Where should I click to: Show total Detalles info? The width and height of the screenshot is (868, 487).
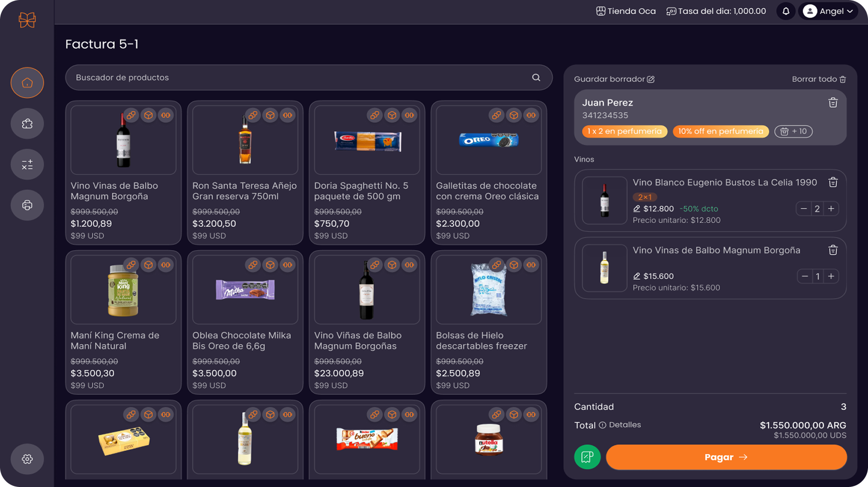click(619, 425)
